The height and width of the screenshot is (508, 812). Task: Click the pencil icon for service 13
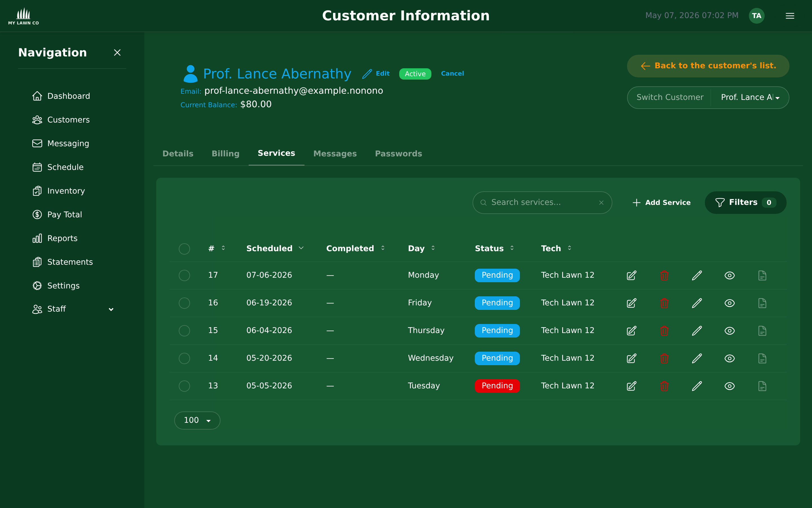click(697, 386)
